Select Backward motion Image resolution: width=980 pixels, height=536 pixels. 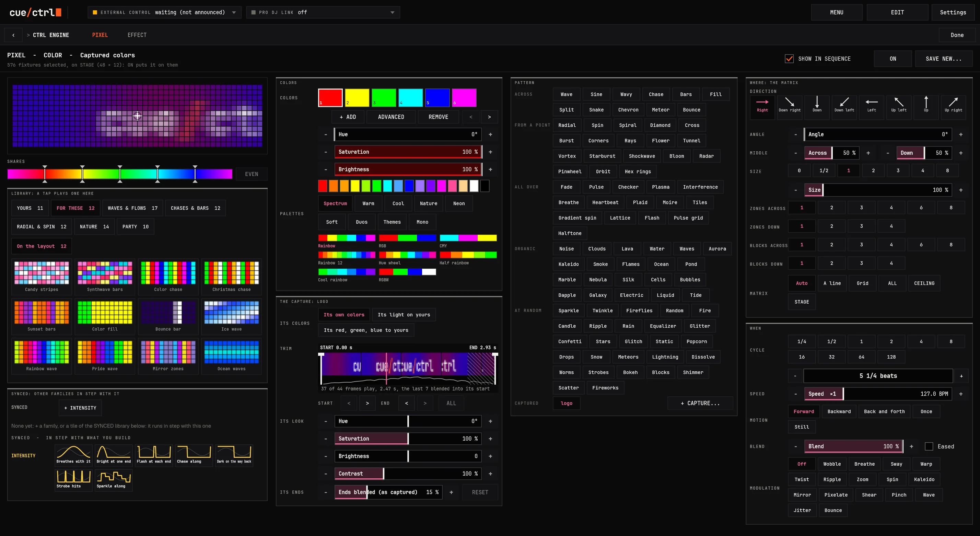pos(839,411)
